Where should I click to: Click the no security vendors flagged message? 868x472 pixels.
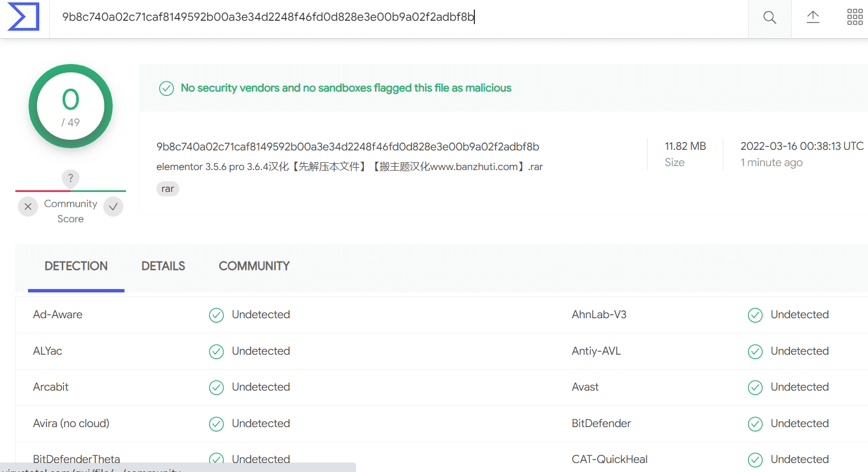pos(346,88)
